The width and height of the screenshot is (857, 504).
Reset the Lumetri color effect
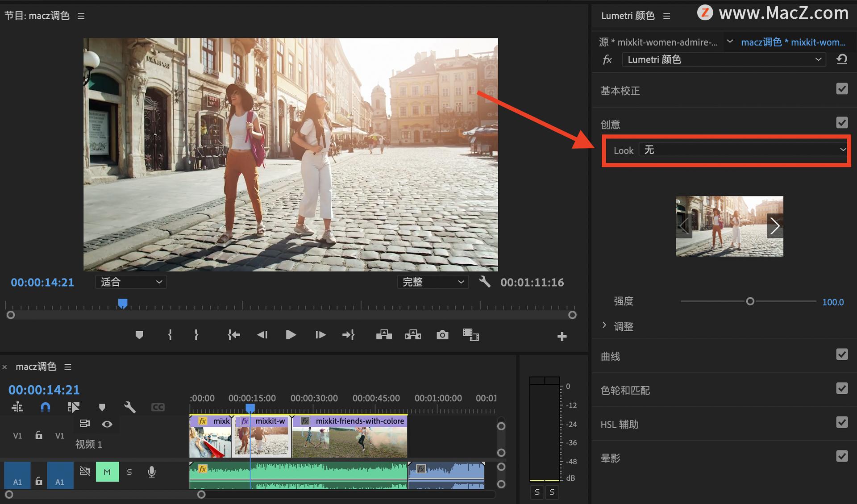[842, 59]
